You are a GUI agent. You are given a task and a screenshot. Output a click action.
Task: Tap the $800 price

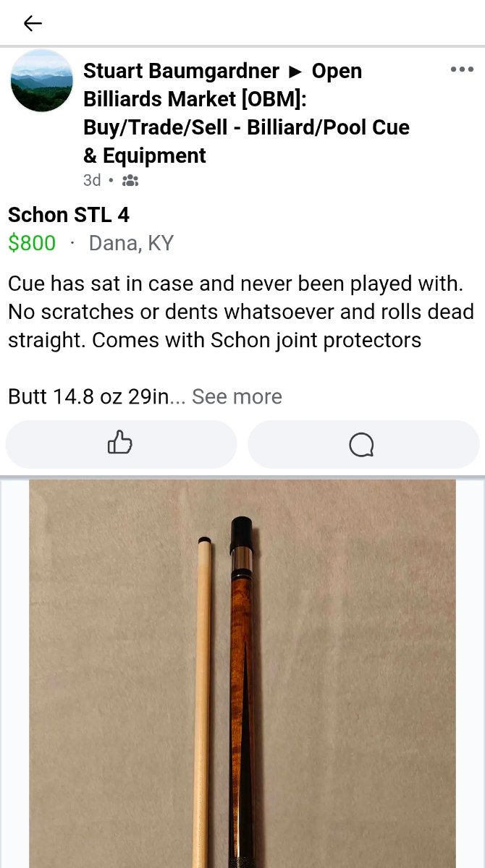point(32,243)
